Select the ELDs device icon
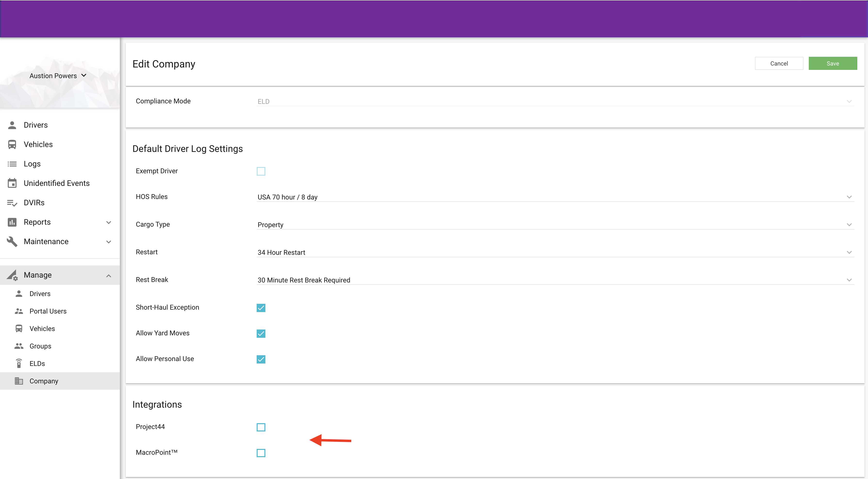This screenshot has height=479, width=868. pos(19,363)
